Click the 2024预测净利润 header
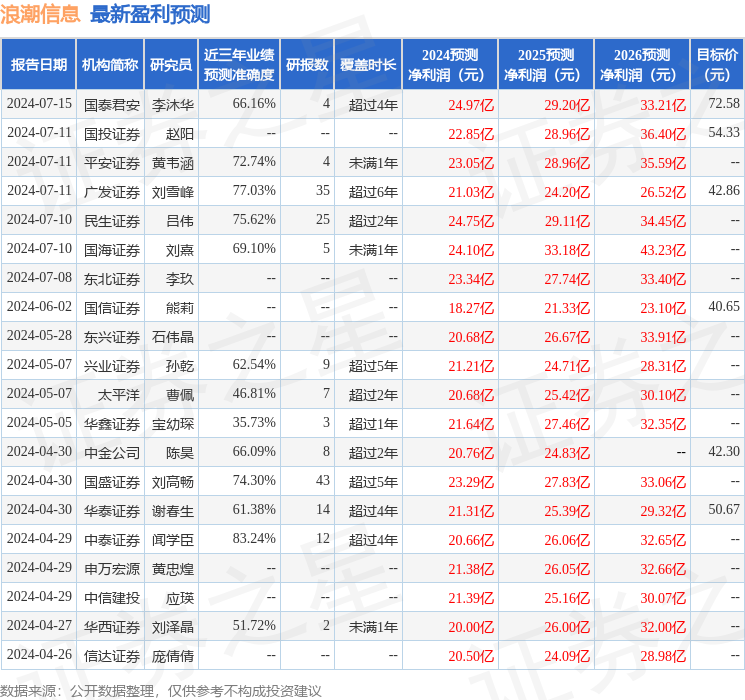Viewport: 745px width, 700px height. click(x=450, y=65)
